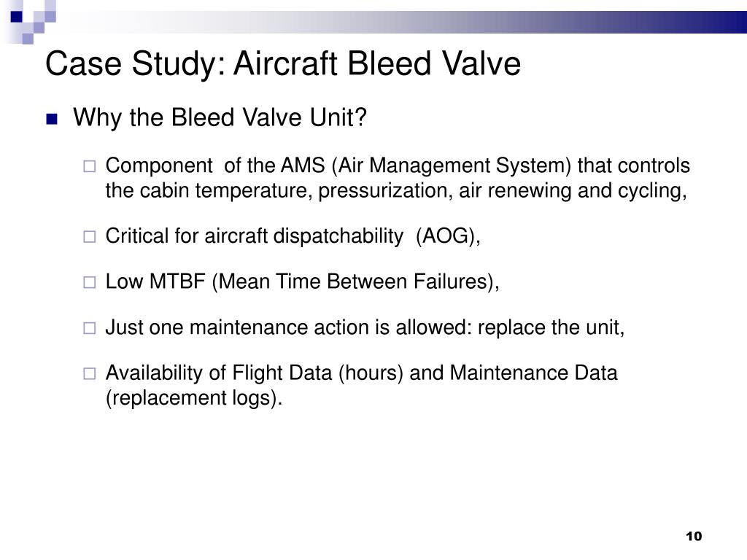Click the text 'Air Management System'
Screen dimensions: 747x560
pos(454,166)
